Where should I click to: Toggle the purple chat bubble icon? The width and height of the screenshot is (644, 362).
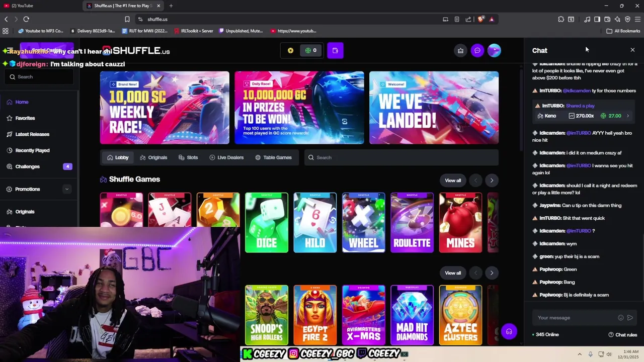click(x=477, y=50)
